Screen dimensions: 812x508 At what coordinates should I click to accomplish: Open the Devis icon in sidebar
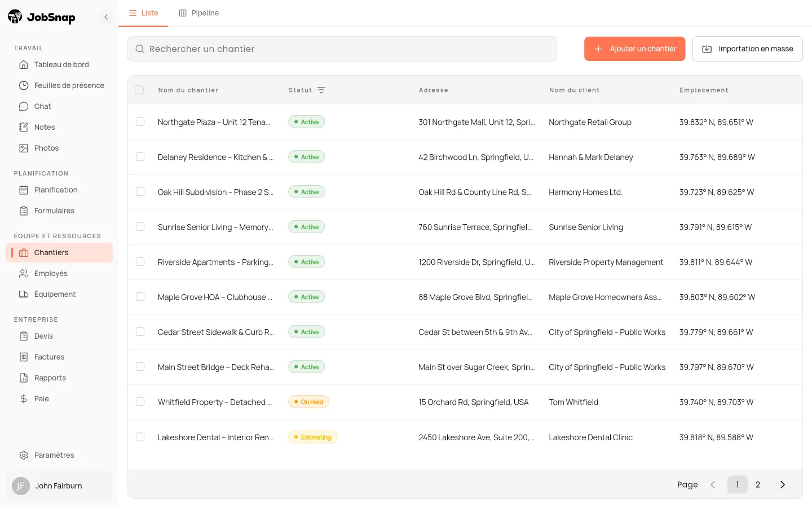pos(24,336)
